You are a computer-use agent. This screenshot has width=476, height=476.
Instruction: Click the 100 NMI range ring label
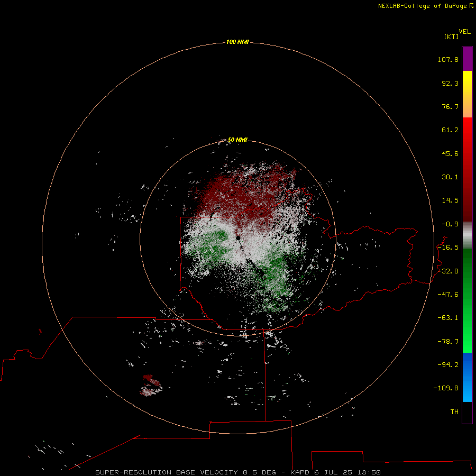pos(237,42)
